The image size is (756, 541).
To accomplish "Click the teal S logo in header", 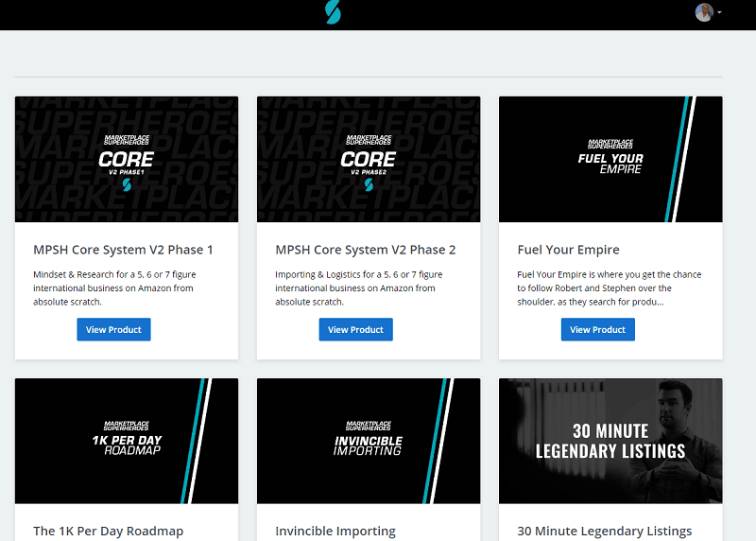I will click(333, 12).
